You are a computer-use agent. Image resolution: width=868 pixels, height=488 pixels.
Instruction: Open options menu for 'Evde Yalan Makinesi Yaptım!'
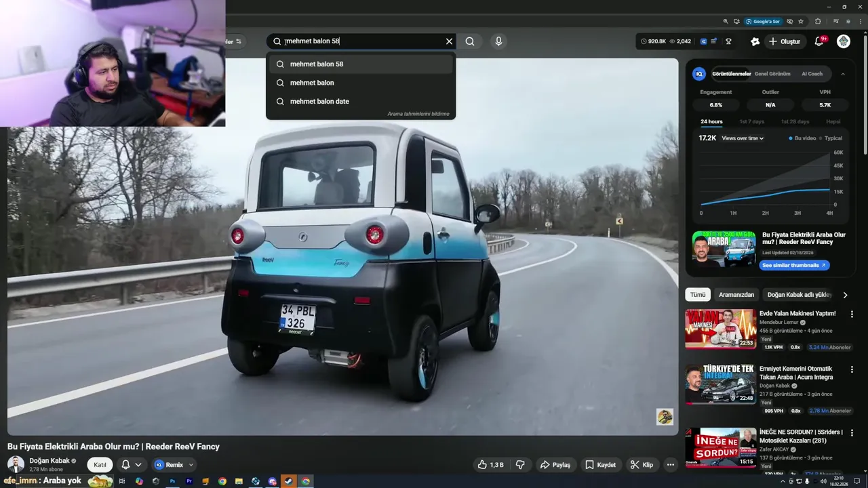click(852, 314)
